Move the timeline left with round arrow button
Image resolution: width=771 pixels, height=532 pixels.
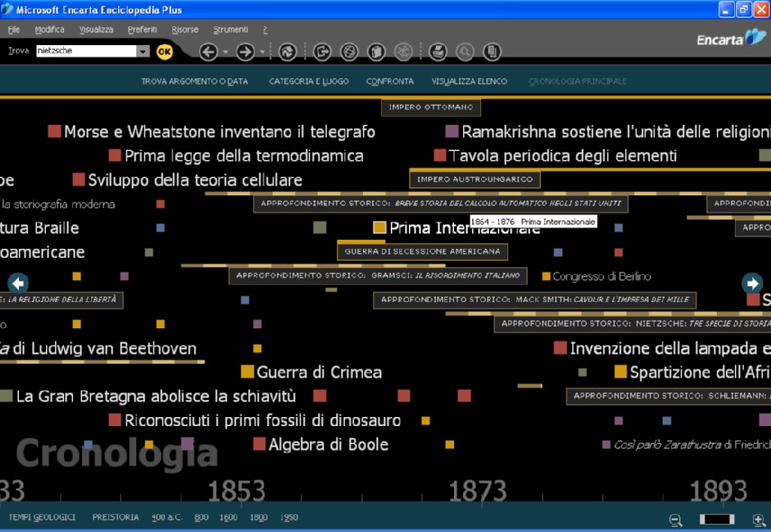click(x=18, y=283)
